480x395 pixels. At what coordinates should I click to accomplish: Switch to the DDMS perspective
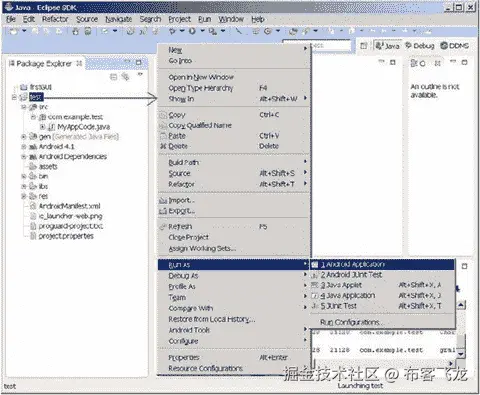coord(455,46)
